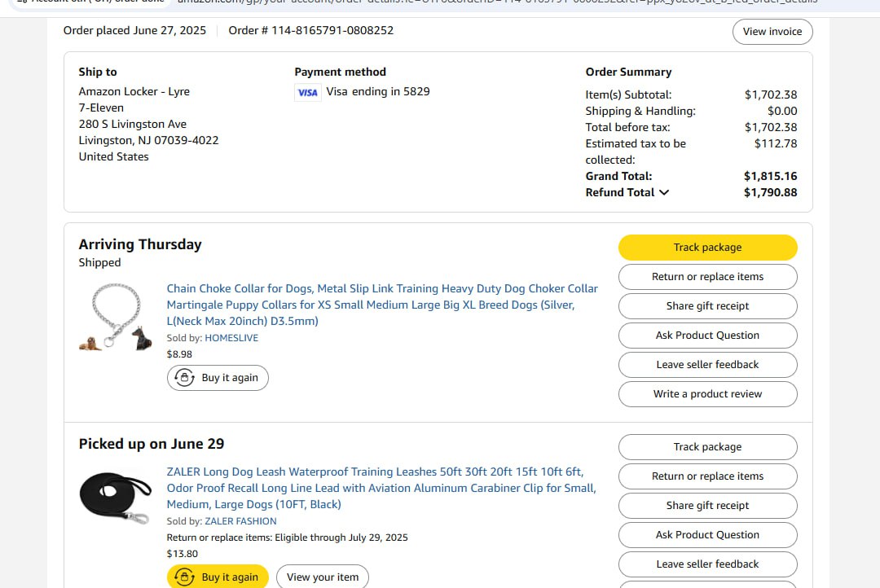
Task: Click return eligibility text through July 29, 2025
Action: click(x=288, y=538)
